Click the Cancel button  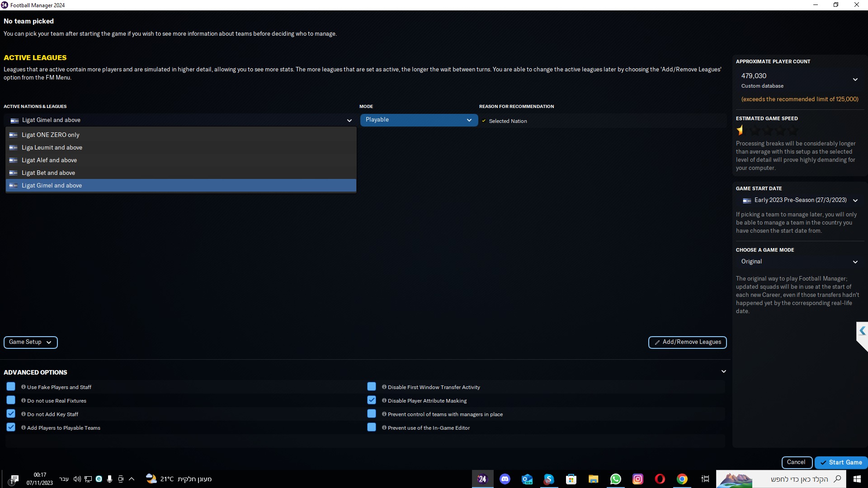(797, 462)
